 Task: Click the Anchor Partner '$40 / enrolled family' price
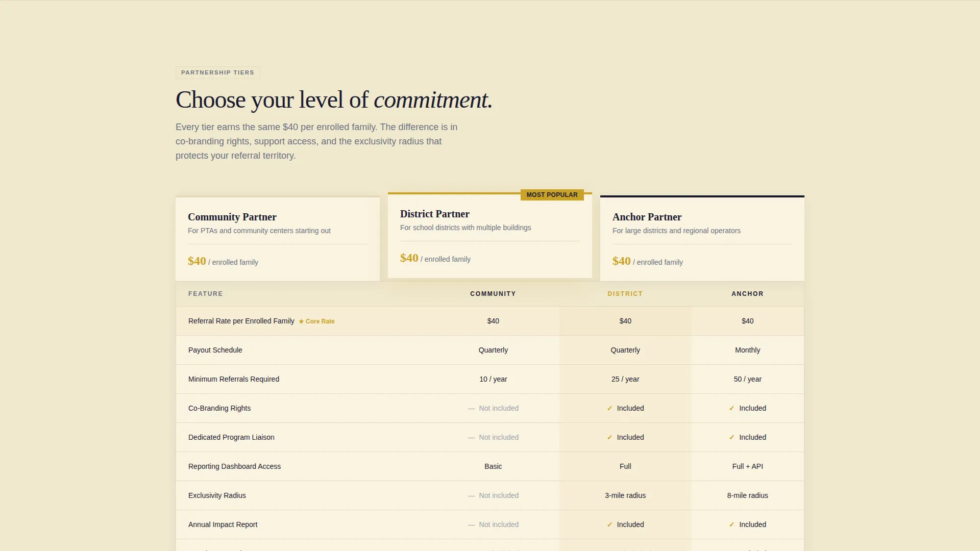pos(648,261)
